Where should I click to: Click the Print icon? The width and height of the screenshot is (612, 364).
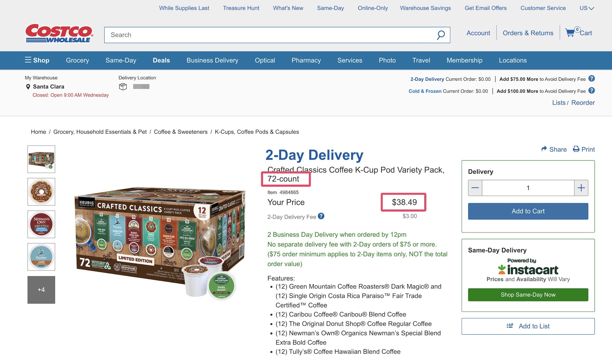(576, 149)
